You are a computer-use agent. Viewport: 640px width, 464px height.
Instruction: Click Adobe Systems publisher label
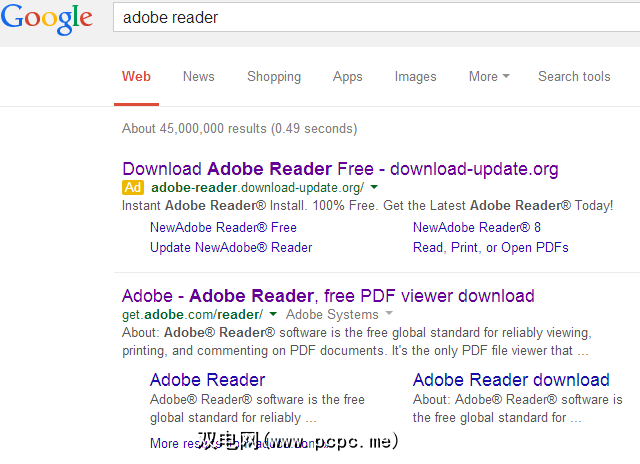tap(332, 315)
